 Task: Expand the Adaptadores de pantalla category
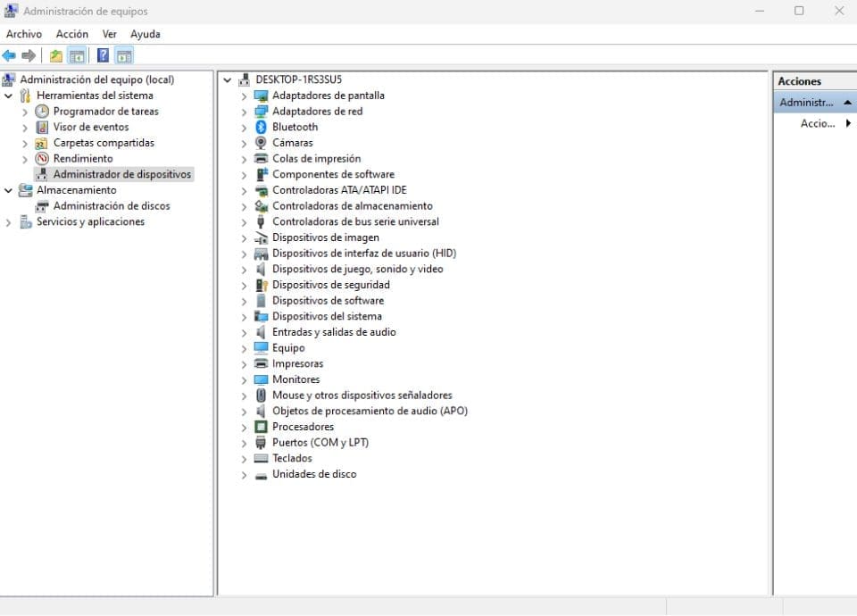click(x=244, y=96)
